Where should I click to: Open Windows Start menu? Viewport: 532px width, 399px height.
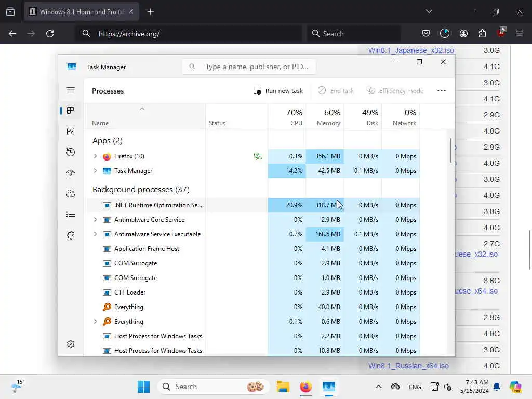143,387
